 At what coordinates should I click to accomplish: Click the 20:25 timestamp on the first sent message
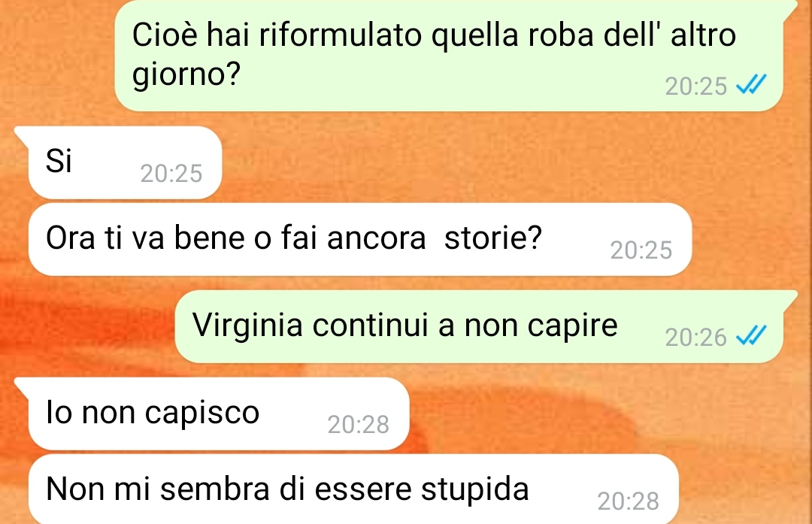pyautogui.click(x=696, y=86)
